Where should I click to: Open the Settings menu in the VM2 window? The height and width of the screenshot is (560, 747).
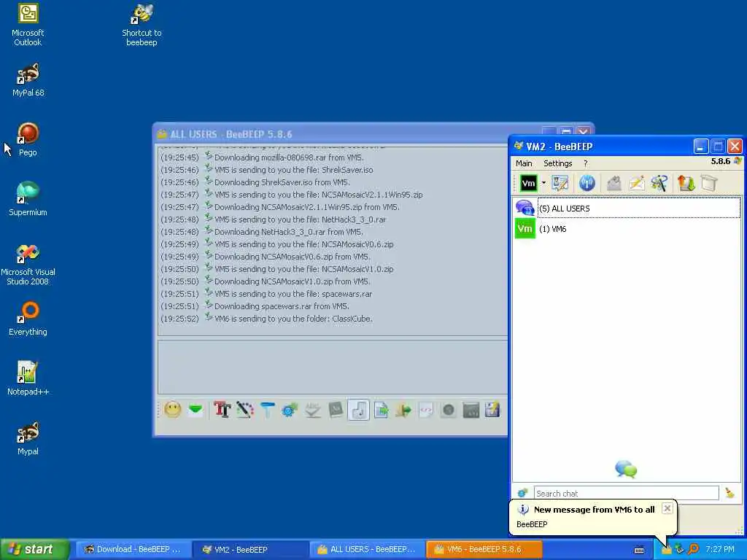558,163
